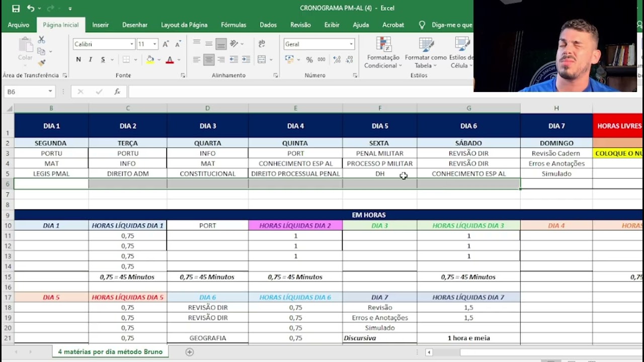Click the middle vertical align icon

pos(209,44)
